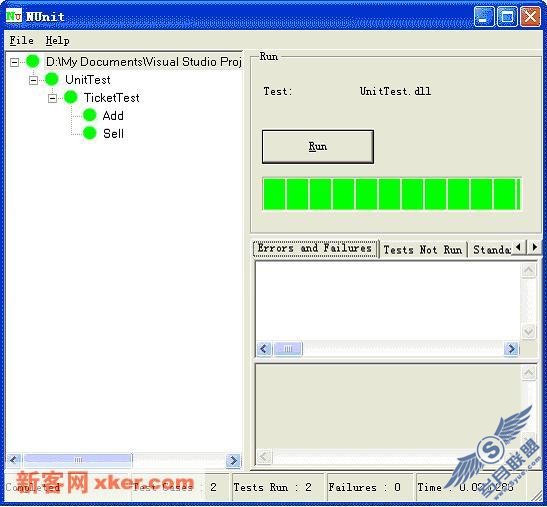Open the Help menu
The image size is (547, 507).
pos(58,40)
